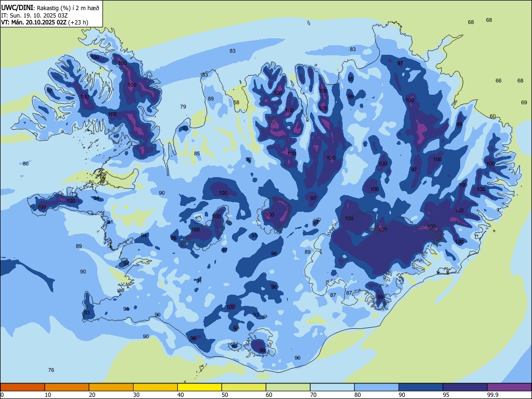Click the legend tick label 40

coord(180,395)
